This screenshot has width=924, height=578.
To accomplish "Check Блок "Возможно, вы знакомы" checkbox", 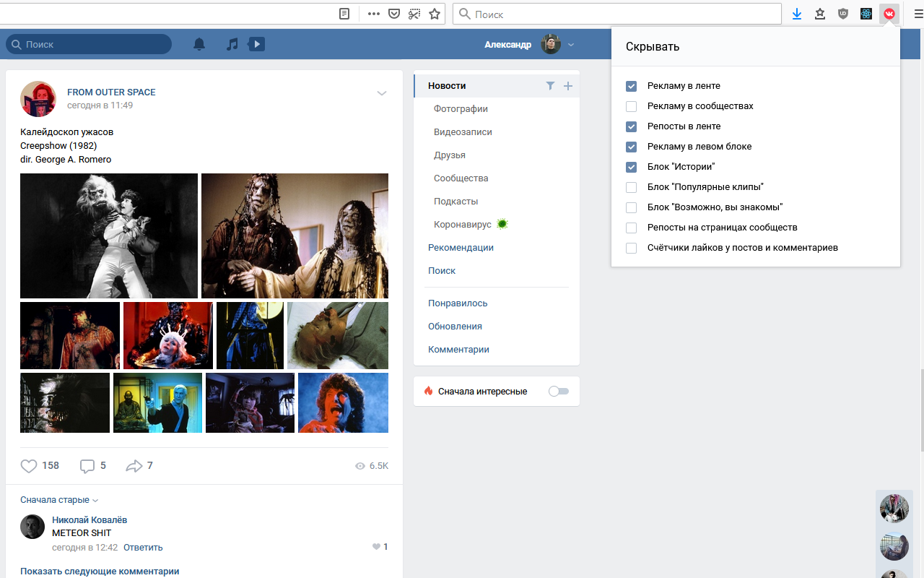I will (632, 207).
